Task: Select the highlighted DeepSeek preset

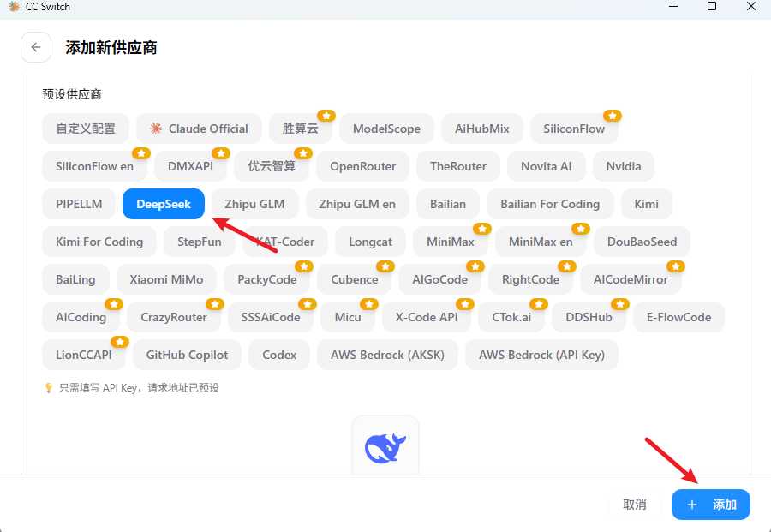Action: [x=164, y=204]
